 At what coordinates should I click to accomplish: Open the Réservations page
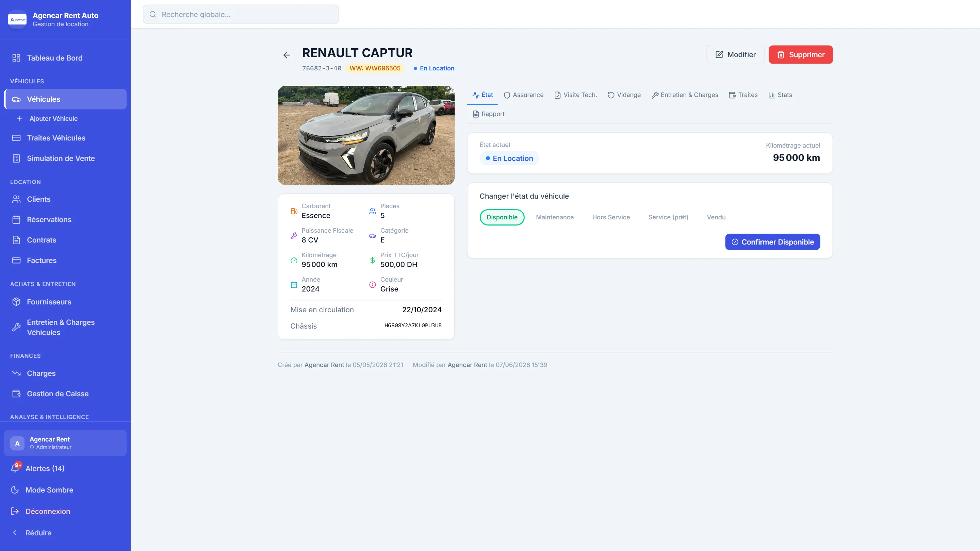click(65, 220)
